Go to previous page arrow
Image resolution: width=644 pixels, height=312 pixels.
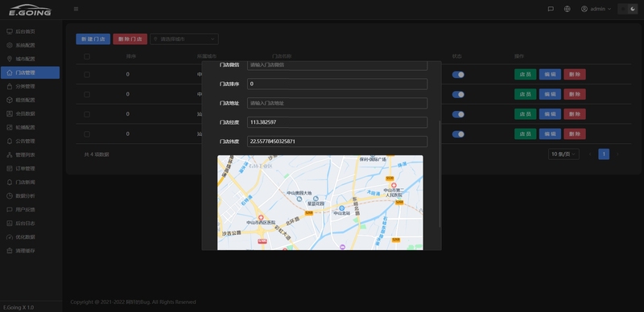(590, 154)
